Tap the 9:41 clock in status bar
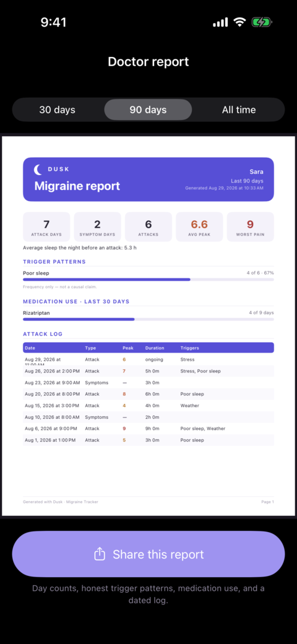The image size is (297, 644). 54,23
